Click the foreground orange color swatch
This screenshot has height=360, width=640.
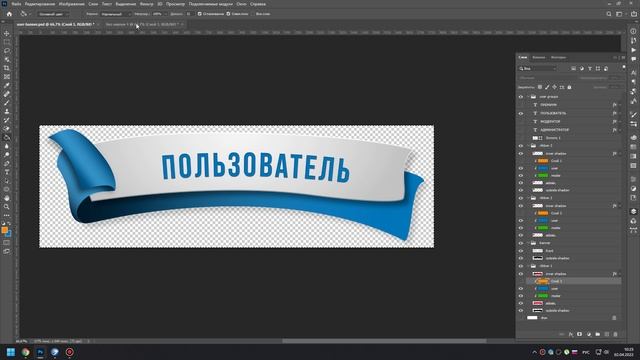4,230
